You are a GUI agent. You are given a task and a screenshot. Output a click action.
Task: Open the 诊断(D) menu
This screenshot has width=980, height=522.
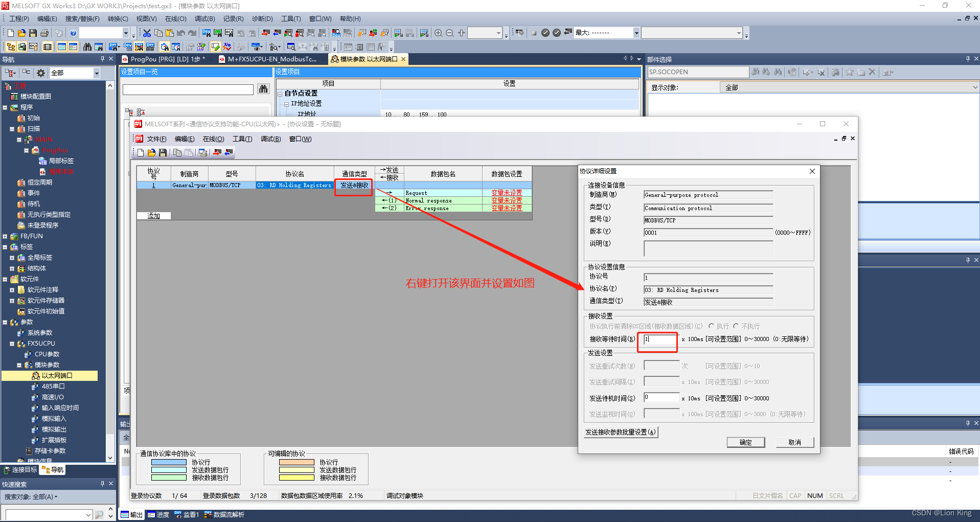tap(262, 19)
